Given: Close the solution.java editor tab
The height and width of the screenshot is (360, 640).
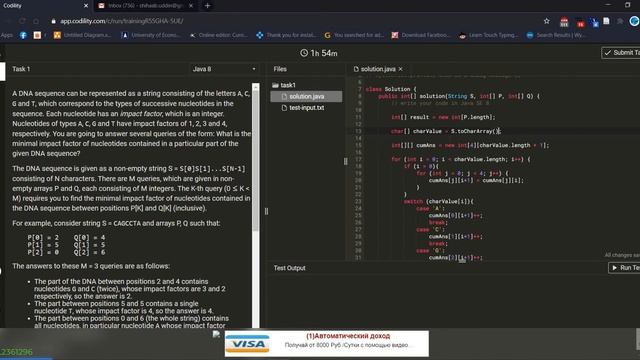Looking at the screenshot, I should pyautogui.click(x=400, y=69).
